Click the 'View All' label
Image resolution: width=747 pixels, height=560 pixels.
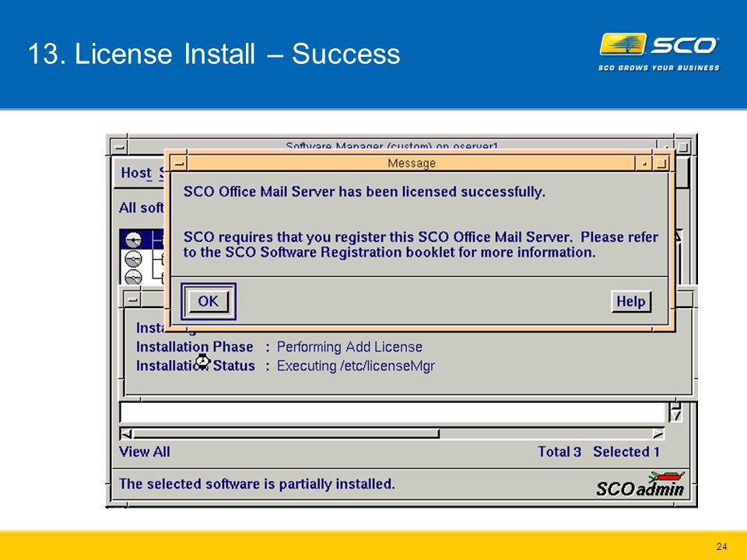145,451
